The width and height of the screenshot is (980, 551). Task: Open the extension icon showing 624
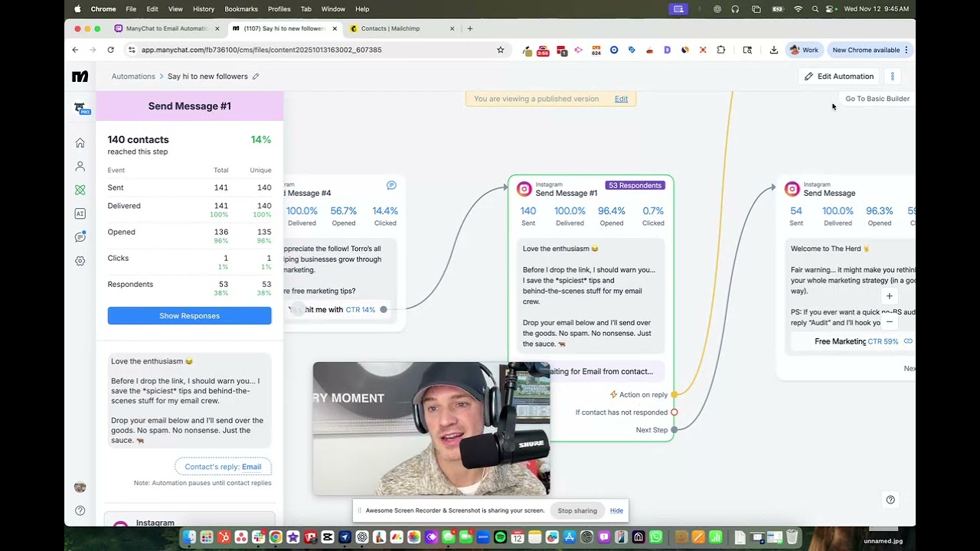(596, 51)
